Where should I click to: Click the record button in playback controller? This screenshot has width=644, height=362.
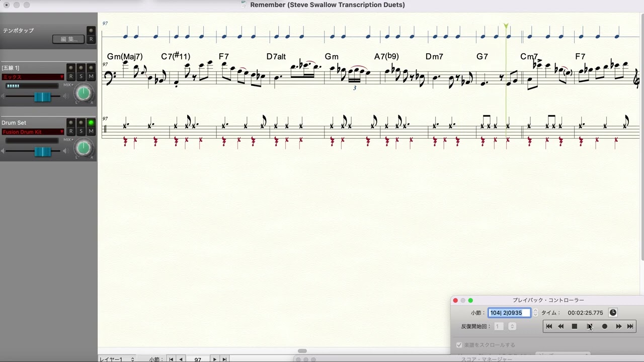[605, 326]
